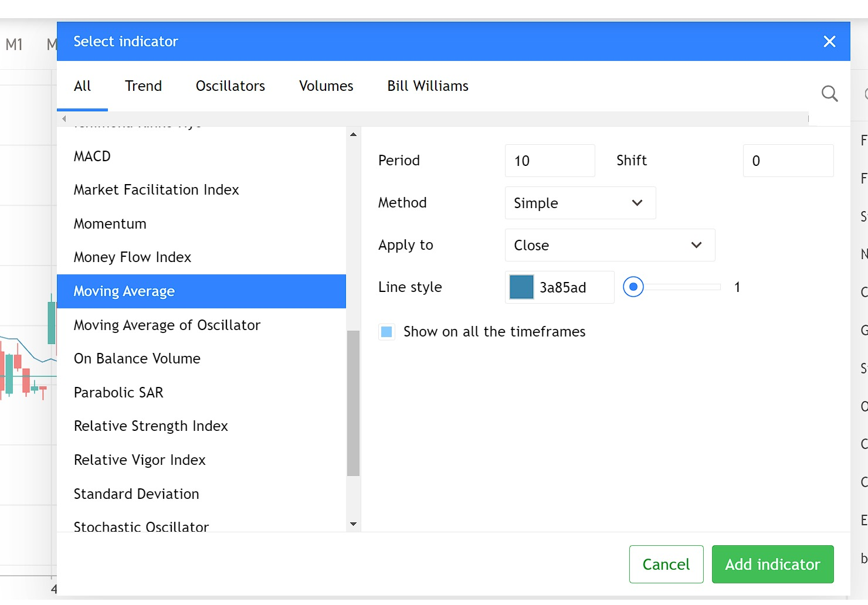Click the search magnifier icon
Image resolution: width=868 pixels, height=605 pixels.
tap(829, 93)
